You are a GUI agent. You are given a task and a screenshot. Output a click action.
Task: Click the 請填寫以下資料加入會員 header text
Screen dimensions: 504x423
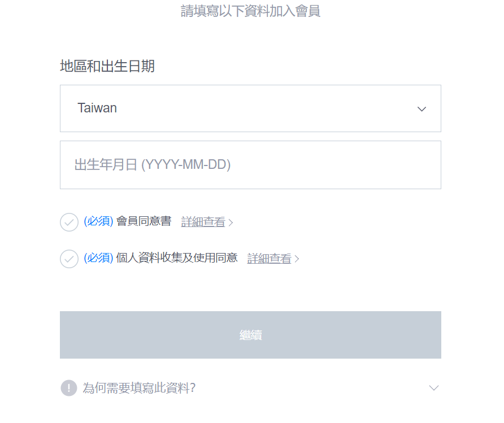coord(250,11)
